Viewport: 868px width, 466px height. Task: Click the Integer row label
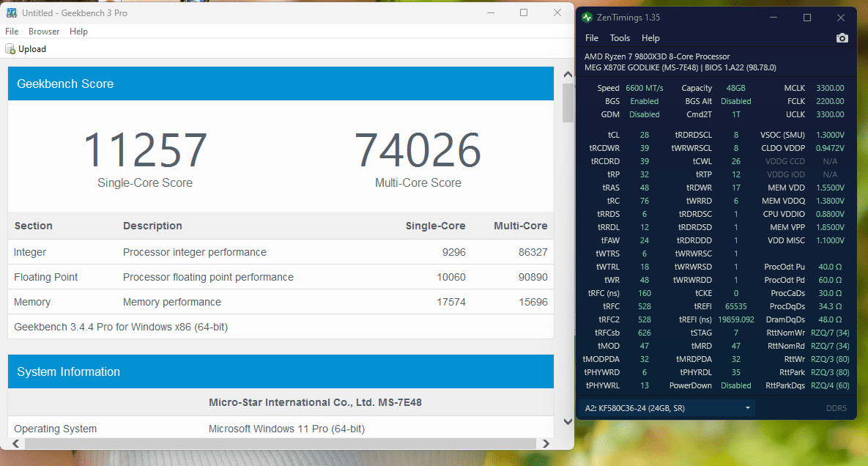point(30,252)
